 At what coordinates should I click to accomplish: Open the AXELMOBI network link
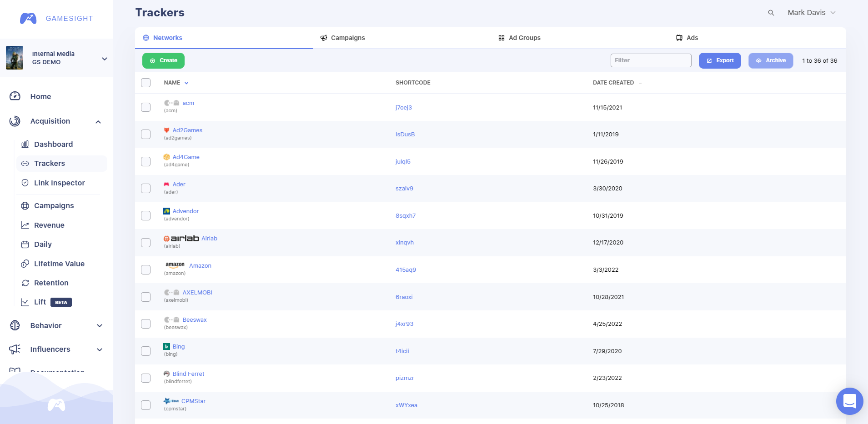point(197,293)
